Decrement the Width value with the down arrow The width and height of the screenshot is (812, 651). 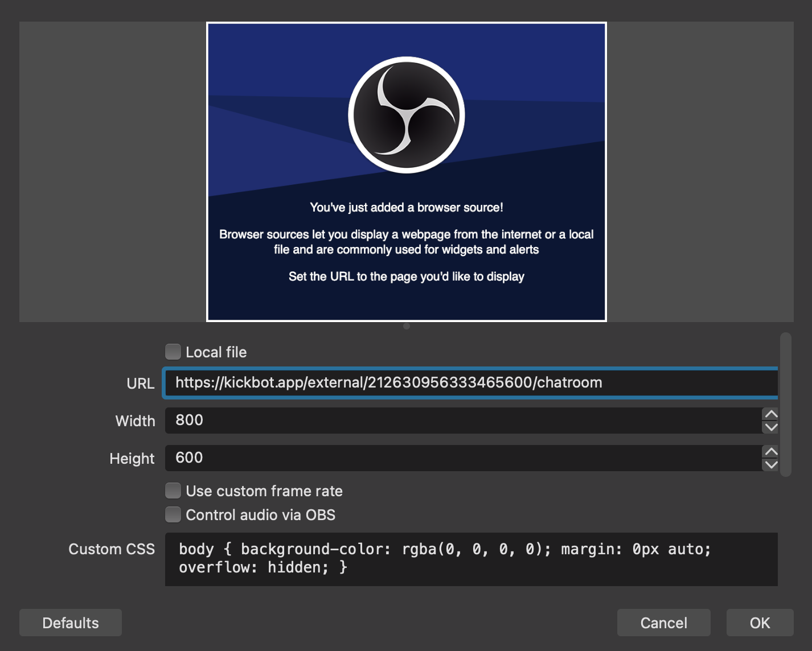(x=771, y=428)
